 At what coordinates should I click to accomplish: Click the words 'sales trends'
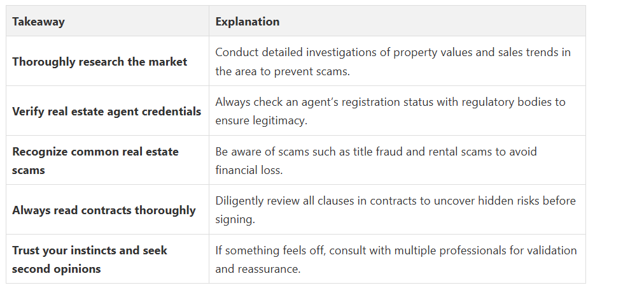tap(528, 52)
